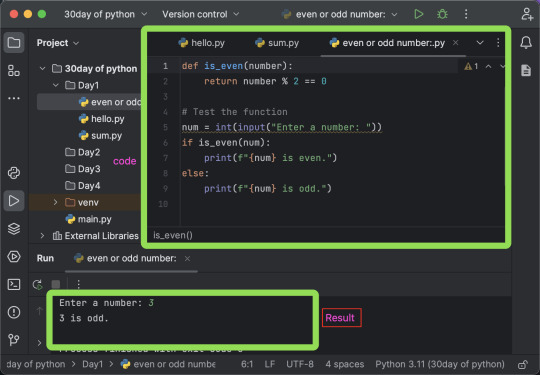Change UTF-8 file encoding in status bar

point(300,364)
